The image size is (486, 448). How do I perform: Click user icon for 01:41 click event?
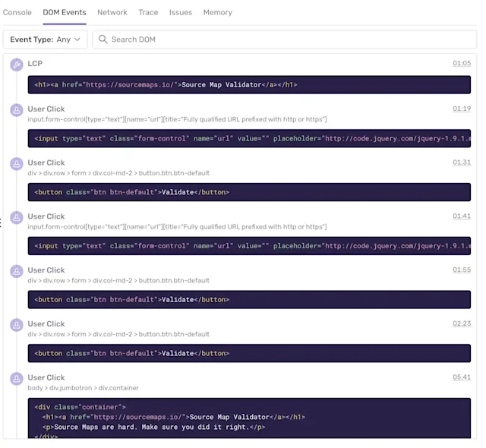pyautogui.click(x=17, y=217)
